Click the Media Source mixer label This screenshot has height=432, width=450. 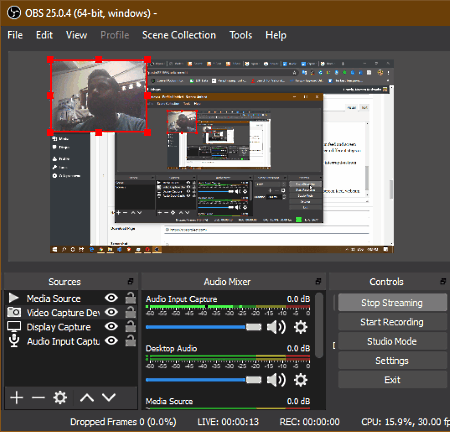(169, 401)
